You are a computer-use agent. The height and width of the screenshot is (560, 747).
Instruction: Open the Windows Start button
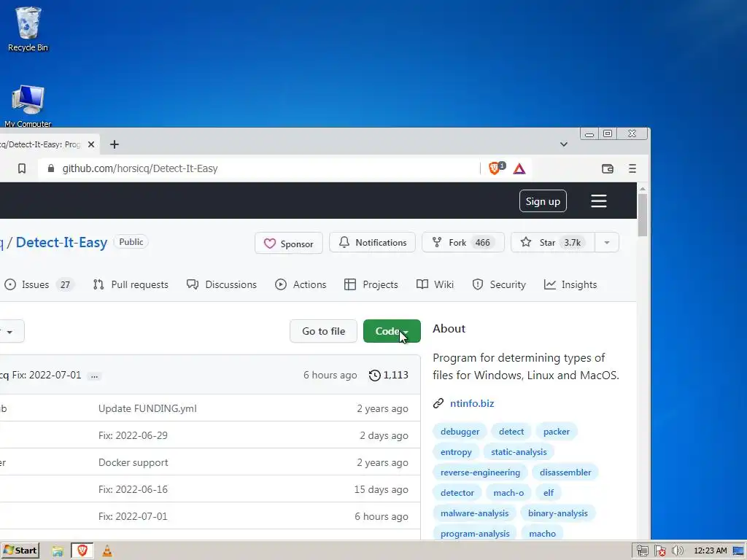20,551
